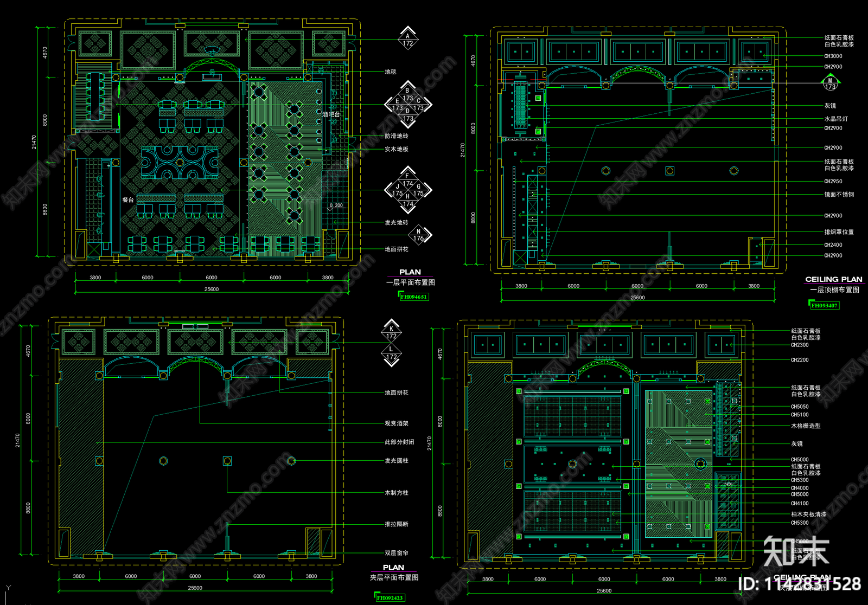This screenshot has width=868, height=605.
Task: Select the 'CH4000' ceiling height label
Action: (x=800, y=488)
